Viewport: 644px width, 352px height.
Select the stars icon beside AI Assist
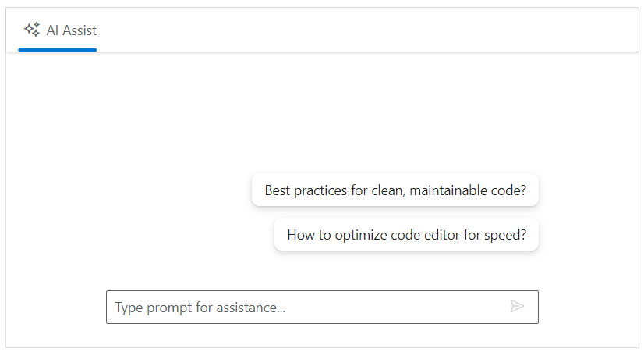32,30
